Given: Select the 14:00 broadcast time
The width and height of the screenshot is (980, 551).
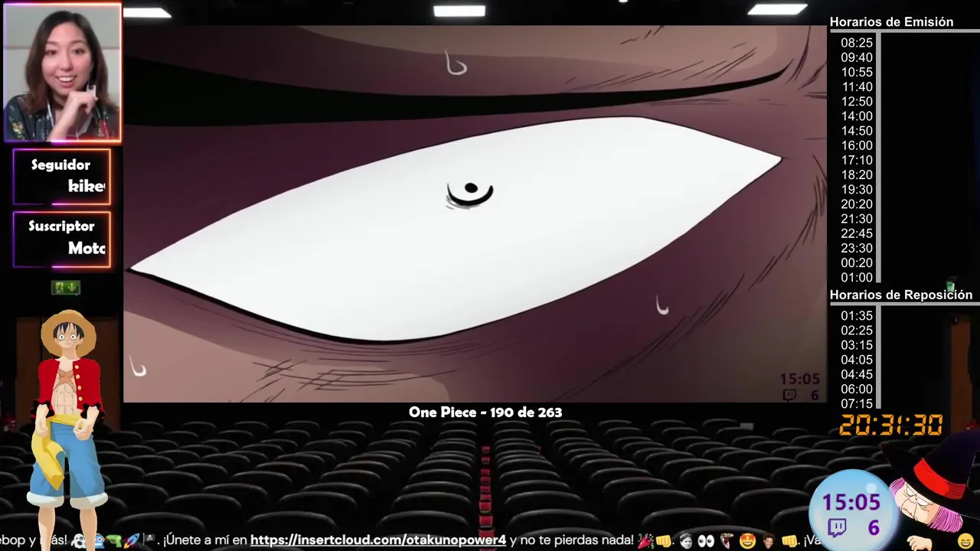Looking at the screenshot, I should coord(857,116).
